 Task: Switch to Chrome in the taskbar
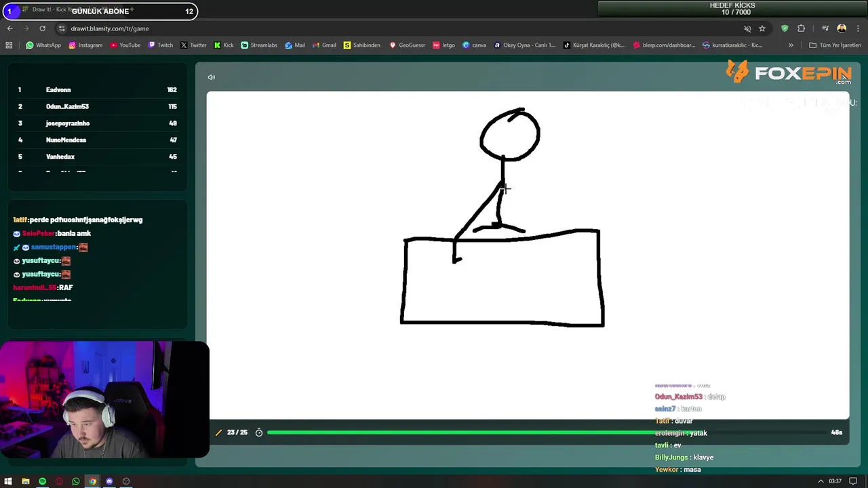click(x=92, y=481)
